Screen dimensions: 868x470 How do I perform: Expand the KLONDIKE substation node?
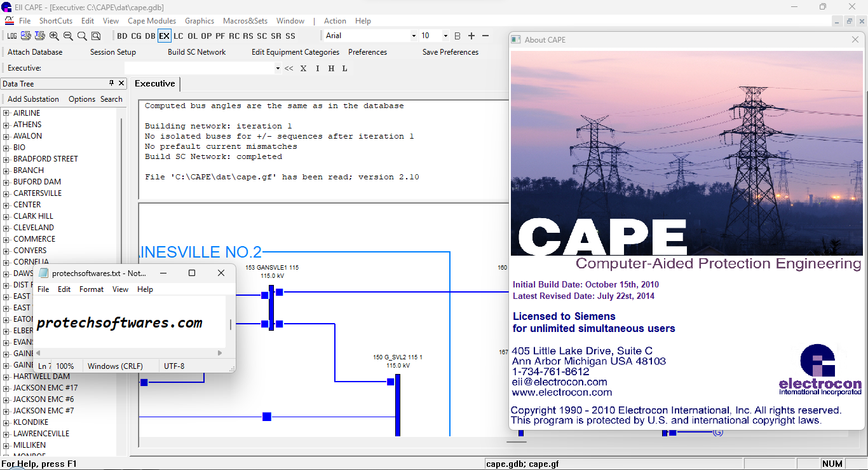6,422
